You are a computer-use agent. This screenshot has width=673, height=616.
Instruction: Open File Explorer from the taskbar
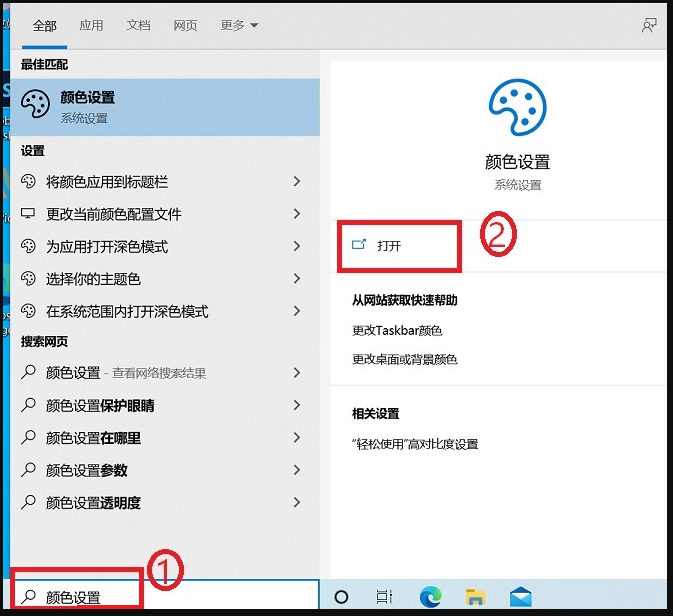pos(477,597)
